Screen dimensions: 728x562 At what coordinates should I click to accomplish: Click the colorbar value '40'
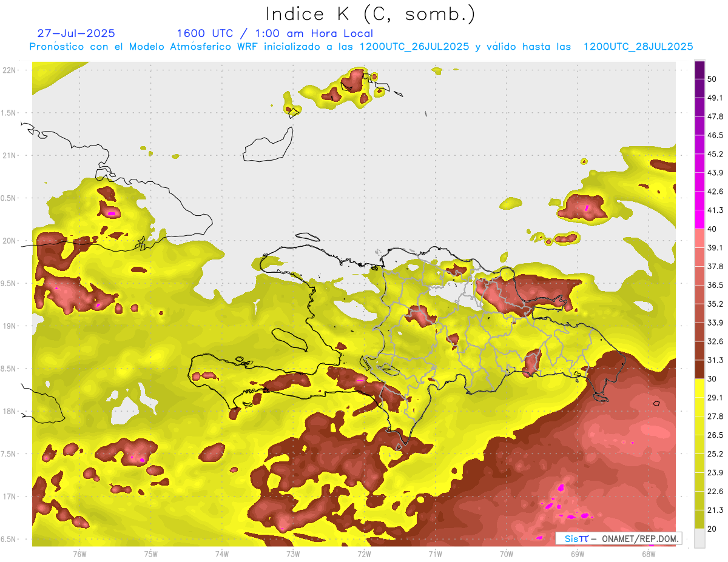pyautogui.click(x=713, y=229)
